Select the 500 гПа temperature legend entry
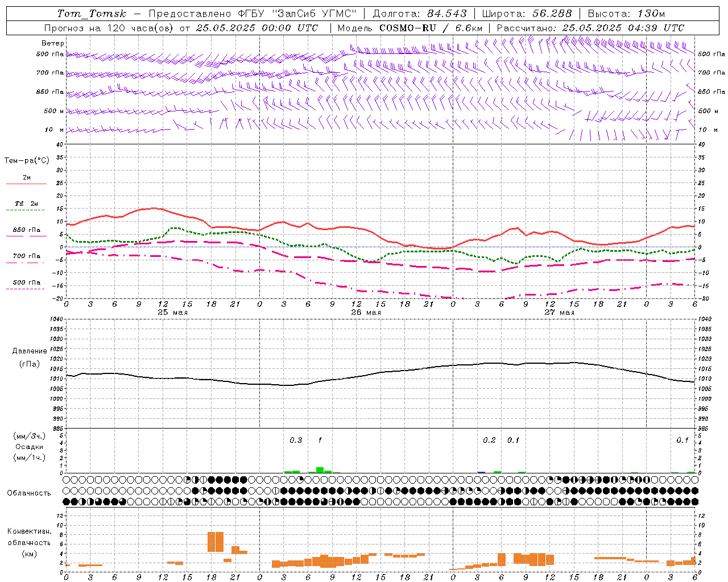The height and width of the screenshot is (582, 728). click(26, 282)
